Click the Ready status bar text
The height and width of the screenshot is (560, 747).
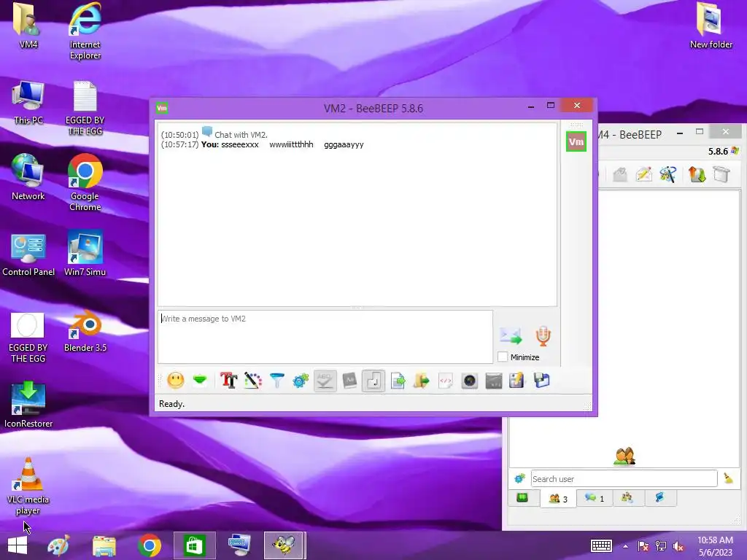172,404
